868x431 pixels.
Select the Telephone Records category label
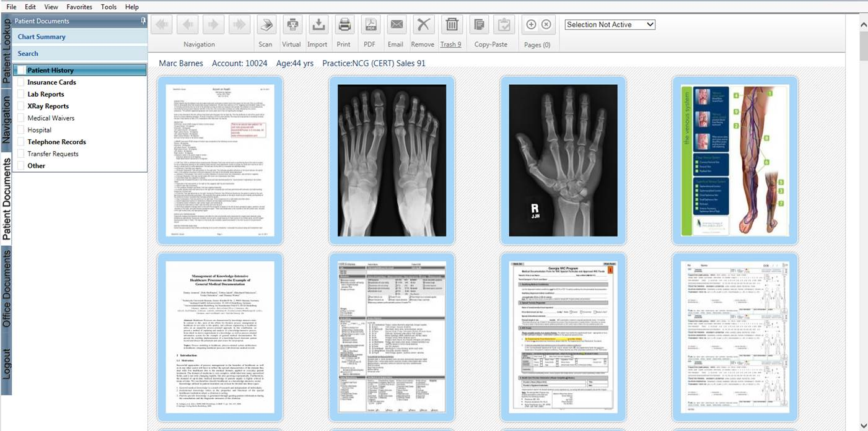pos(57,142)
